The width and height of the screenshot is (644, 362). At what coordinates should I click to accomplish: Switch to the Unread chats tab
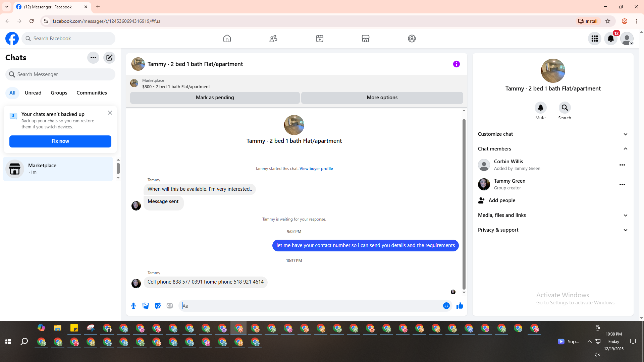tap(33, 93)
